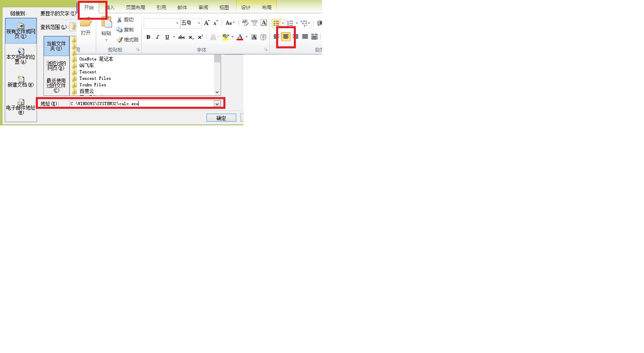Select 电子邮件地址 link option
The image size is (644, 353).
(21, 107)
